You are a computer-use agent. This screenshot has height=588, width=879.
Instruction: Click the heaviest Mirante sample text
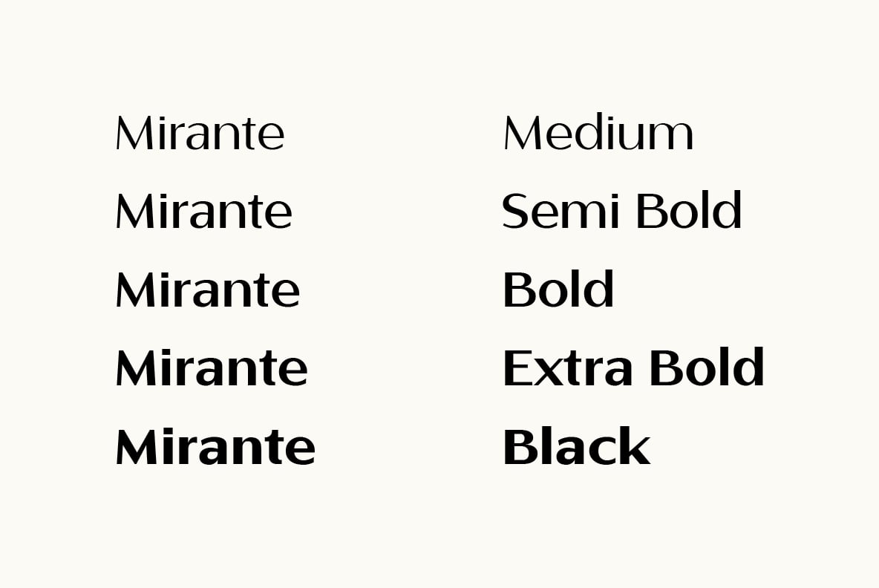point(215,446)
